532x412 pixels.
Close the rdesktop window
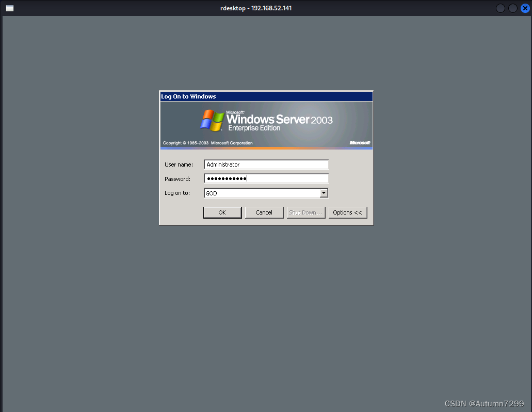point(525,8)
